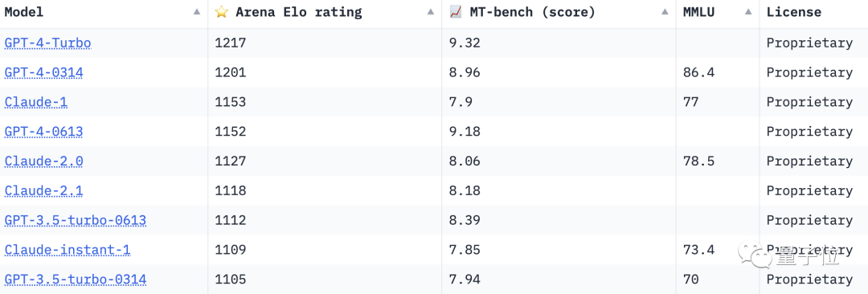This screenshot has width=868, height=294.
Task: Open the Claude-instant-1 model link
Action: tap(68, 250)
